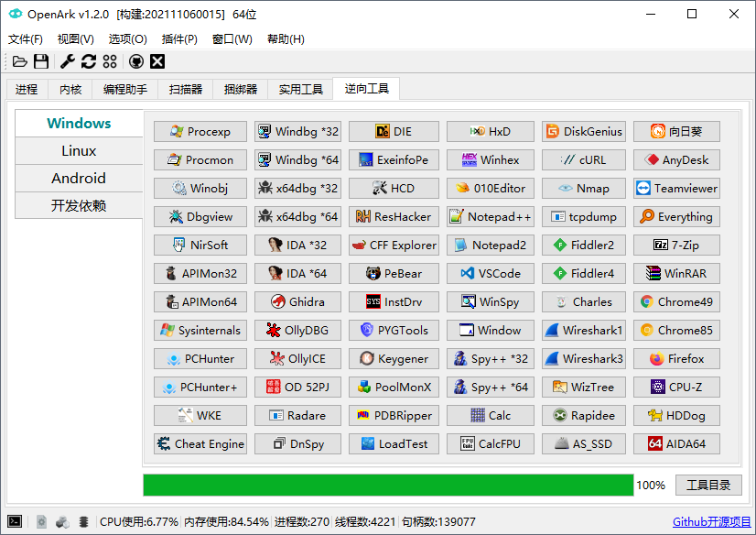Launch VSCode

[491, 274]
